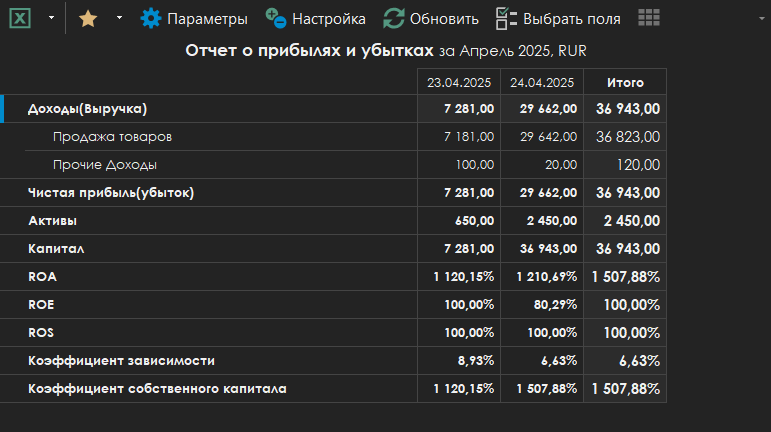Click the Обновить refresh arrows icon

point(394,18)
